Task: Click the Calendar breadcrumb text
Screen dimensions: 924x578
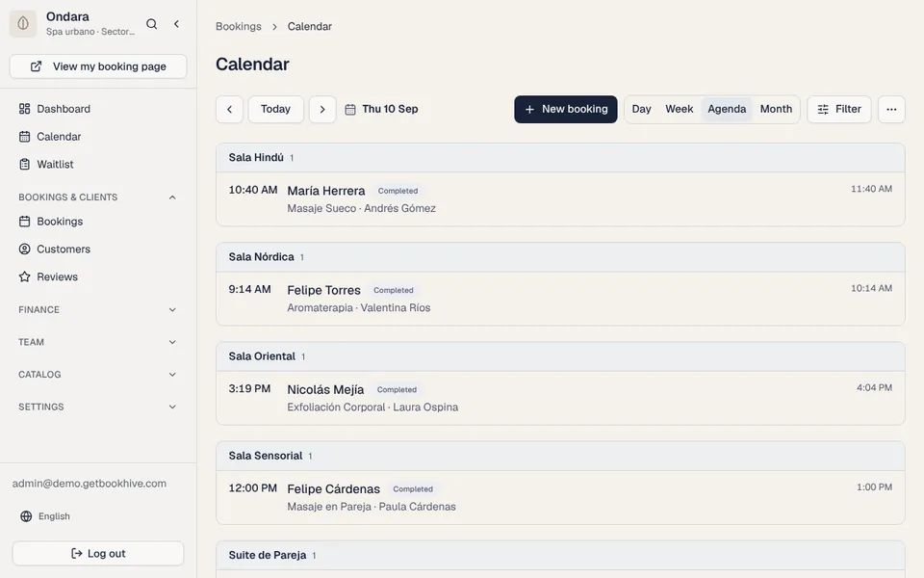Action: click(x=309, y=27)
